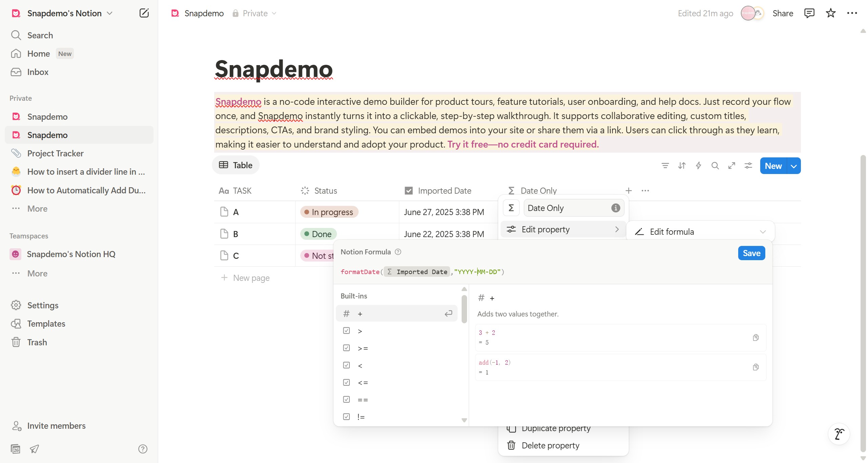Favorite this page with star icon
This screenshot has width=868, height=463.
[830, 13]
